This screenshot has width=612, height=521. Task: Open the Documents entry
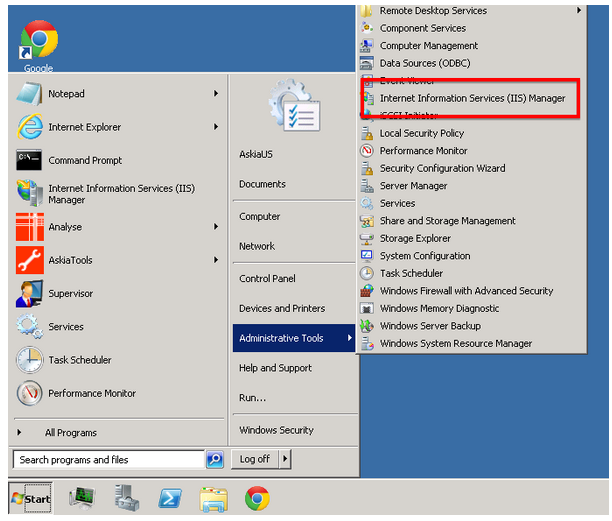point(262,184)
